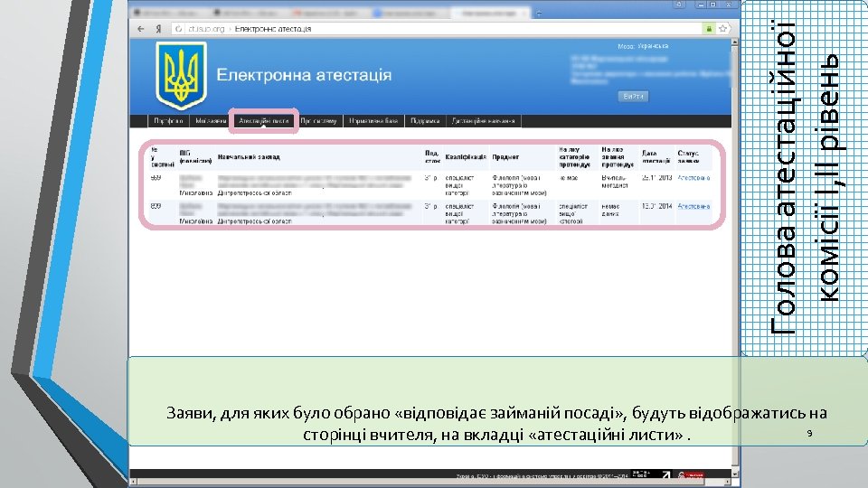Click the Навчальний заклад column header
Image resolution: width=868 pixels, height=488 pixels.
tap(249, 157)
